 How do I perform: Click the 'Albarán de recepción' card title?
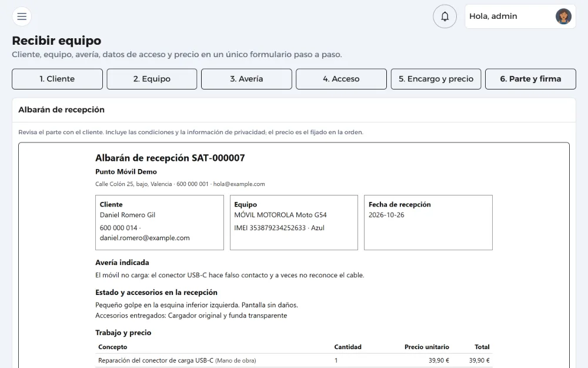pyautogui.click(x=62, y=110)
